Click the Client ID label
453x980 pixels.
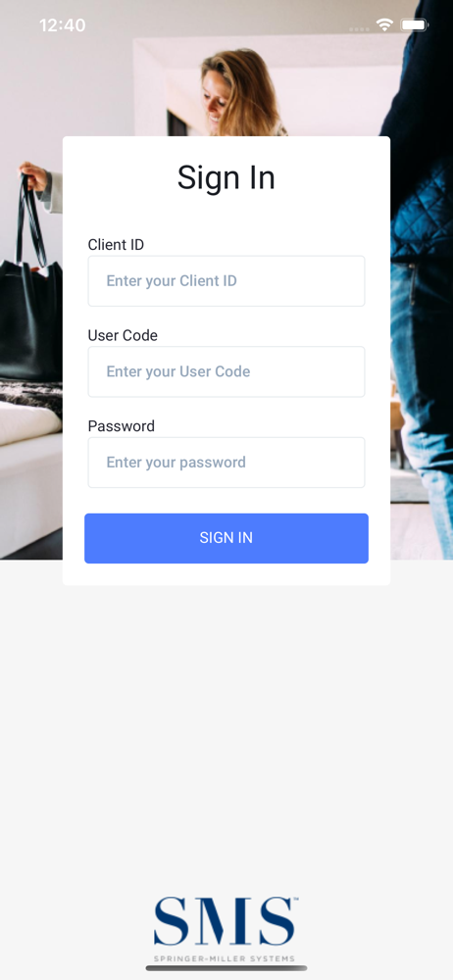point(116,244)
